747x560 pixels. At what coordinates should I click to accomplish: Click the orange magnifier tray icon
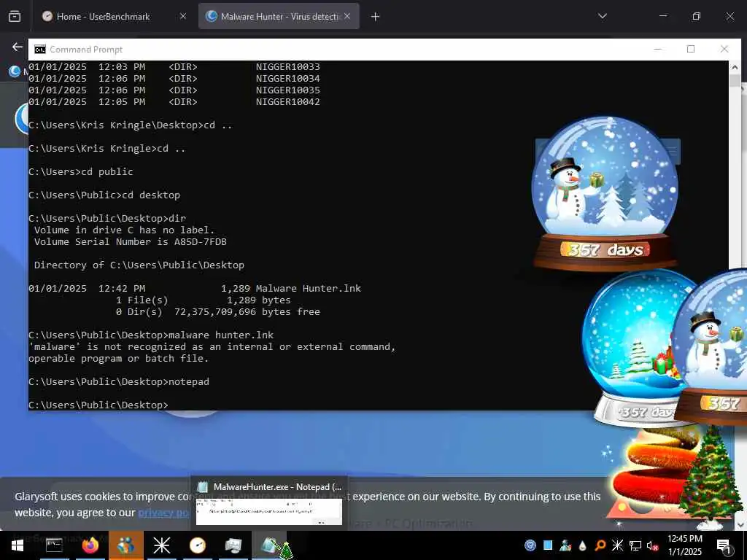click(600, 545)
